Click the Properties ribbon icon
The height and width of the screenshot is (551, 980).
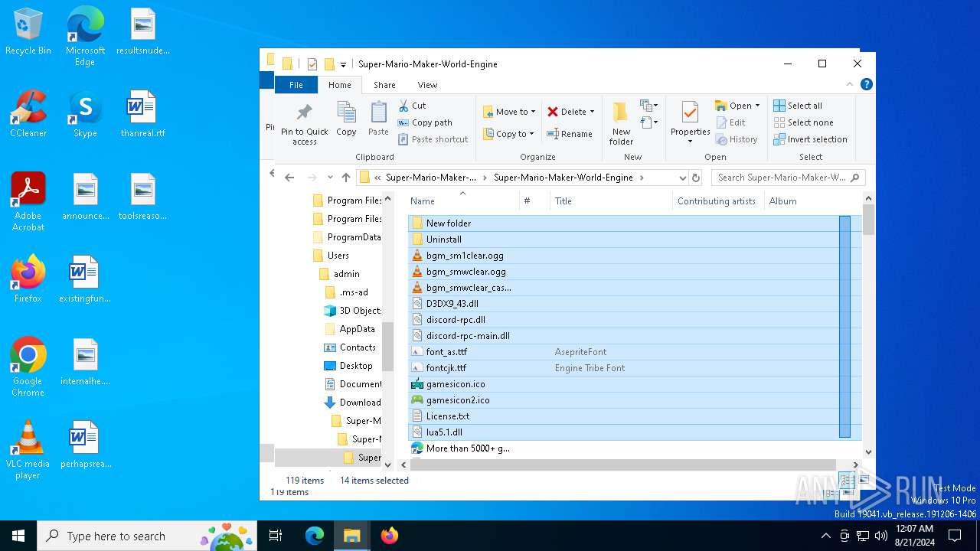tap(691, 122)
